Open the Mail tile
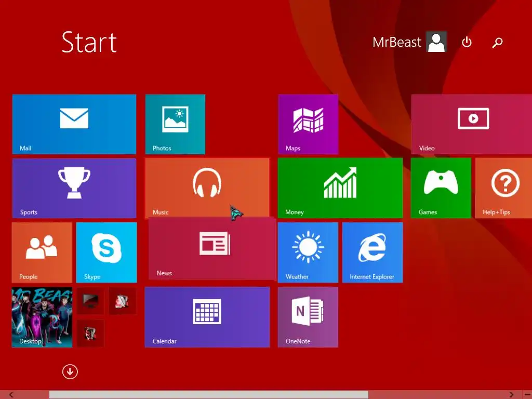The image size is (532, 399). (x=74, y=124)
